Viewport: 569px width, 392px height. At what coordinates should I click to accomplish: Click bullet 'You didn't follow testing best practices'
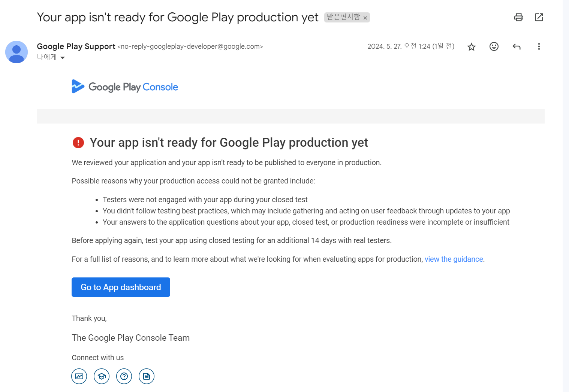pos(306,211)
